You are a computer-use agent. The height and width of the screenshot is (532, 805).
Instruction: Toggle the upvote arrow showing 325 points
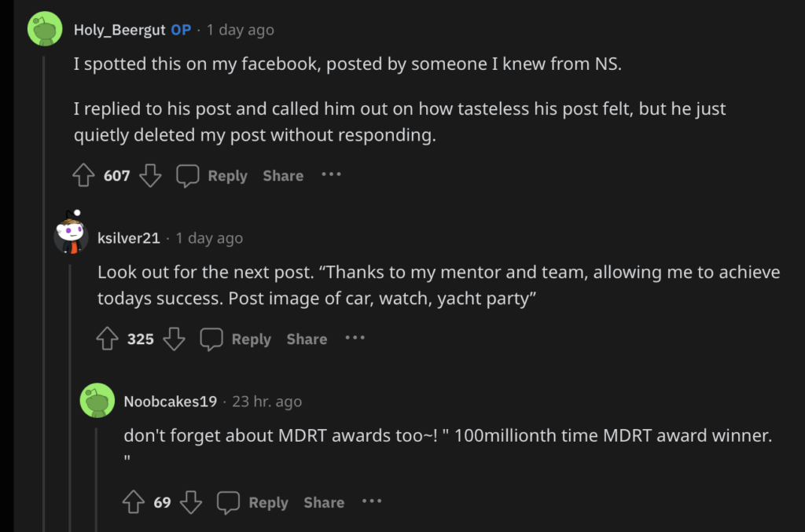point(108,339)
